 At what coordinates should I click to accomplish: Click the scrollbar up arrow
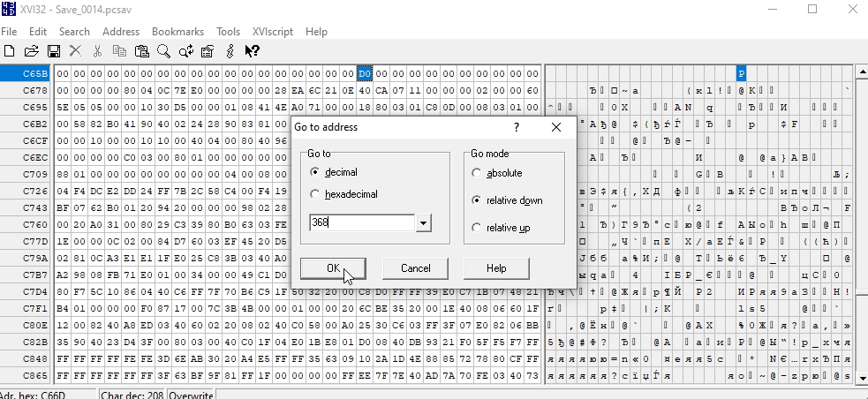(x=862, y=72)
